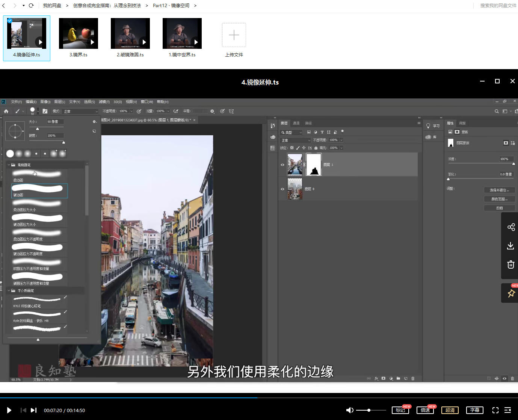Open the 超清 video quality selector

(450, 410)
